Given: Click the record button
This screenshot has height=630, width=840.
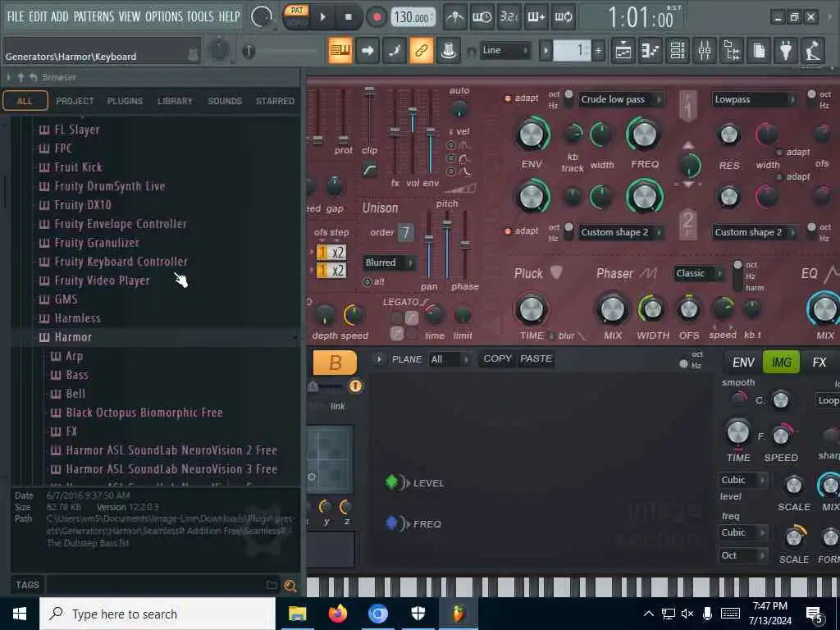Looking at the screenshot, I should coord(377,17).
